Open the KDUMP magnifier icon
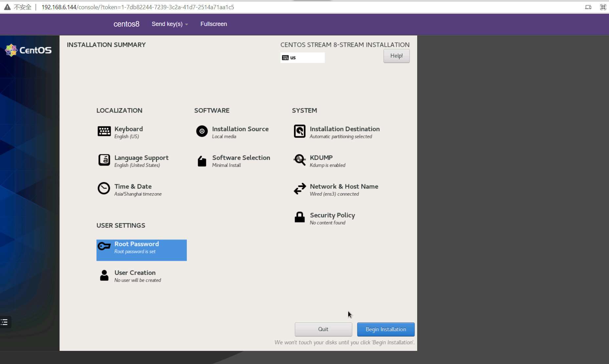The width and height of the screenshot is (609, 364). 300,160
